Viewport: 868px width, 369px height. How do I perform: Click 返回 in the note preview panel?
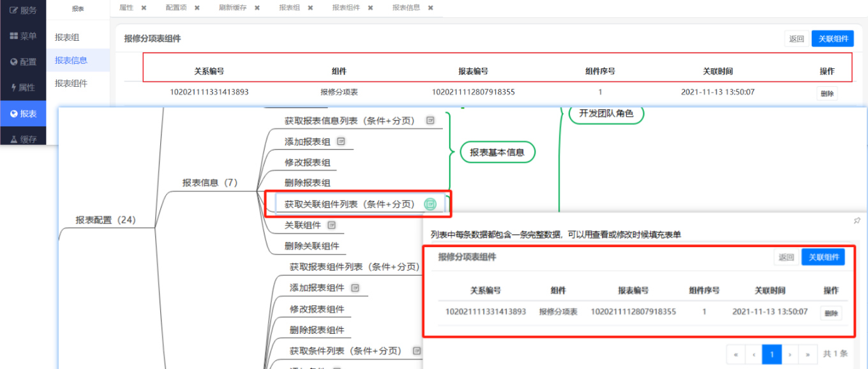(x=786, y=257)
